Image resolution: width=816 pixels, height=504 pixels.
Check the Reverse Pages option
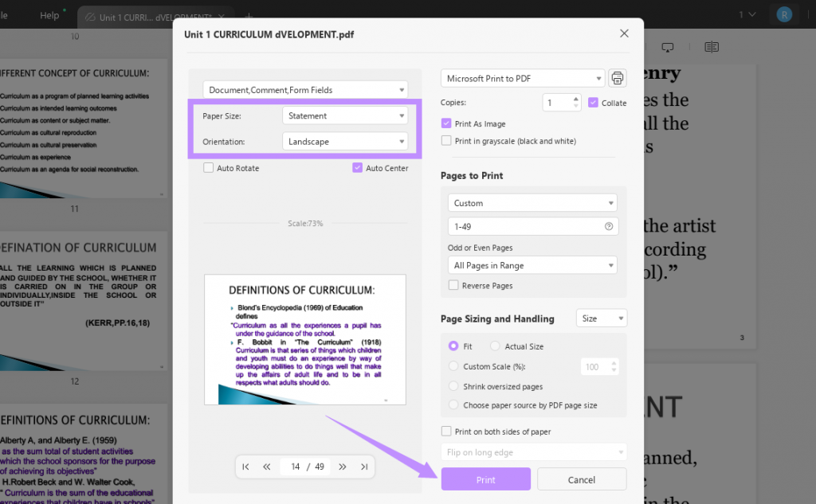tap(453, 285)
